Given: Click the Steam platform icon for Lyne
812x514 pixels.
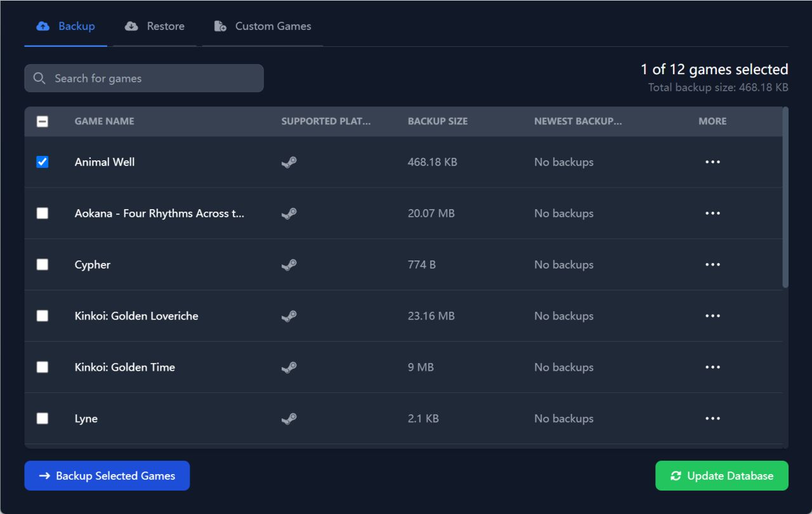Looking at the screenshot, I should click(289, 419).
